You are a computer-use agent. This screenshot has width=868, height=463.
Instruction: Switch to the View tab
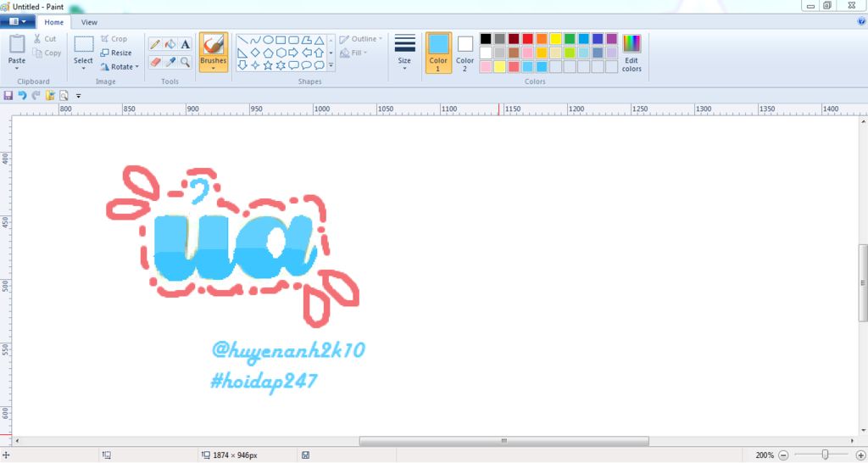click(89, 22)
